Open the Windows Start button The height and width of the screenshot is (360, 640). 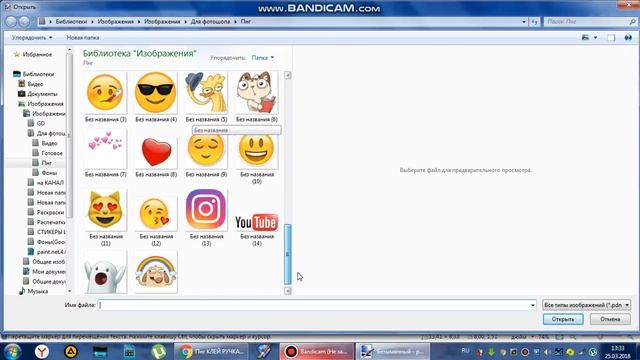pos(12,351)
